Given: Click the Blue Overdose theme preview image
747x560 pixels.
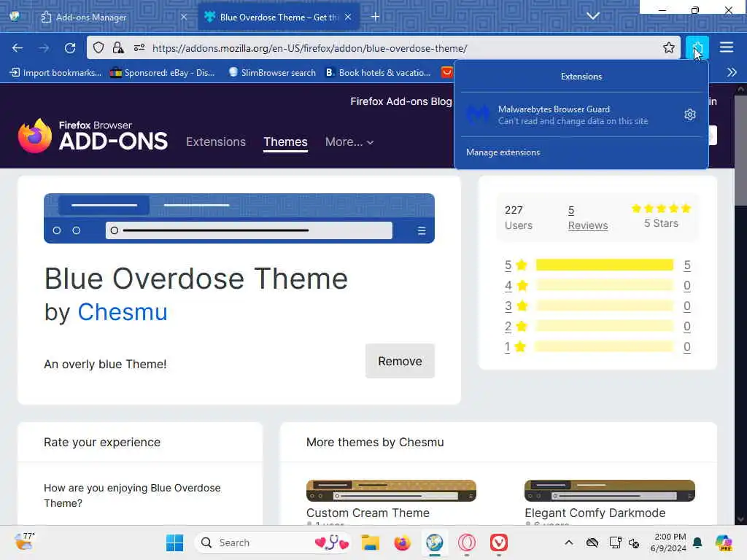Looking at the screenshot, I should [x=239, y=218].
